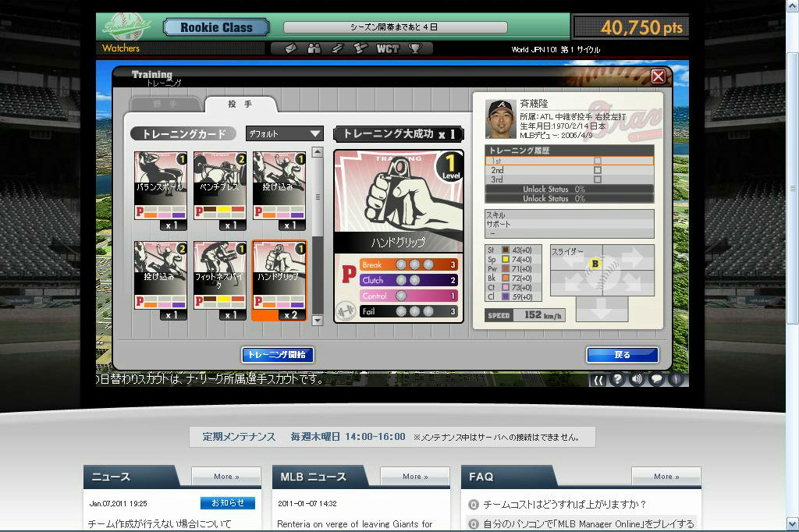Click the rewind double-arrow icon
Image resolution: width=799 pixels, height=532 pixels.
598,379
